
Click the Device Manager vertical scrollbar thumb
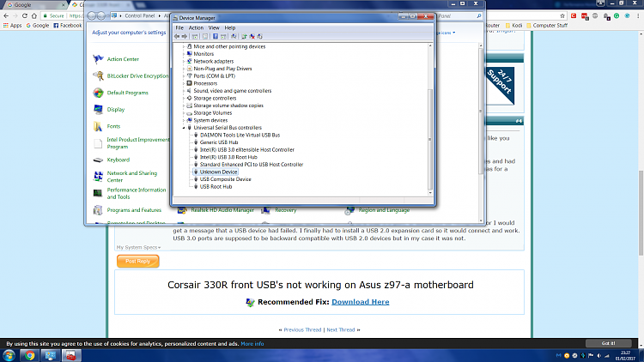pyautogui.click(x=430, y=140)
